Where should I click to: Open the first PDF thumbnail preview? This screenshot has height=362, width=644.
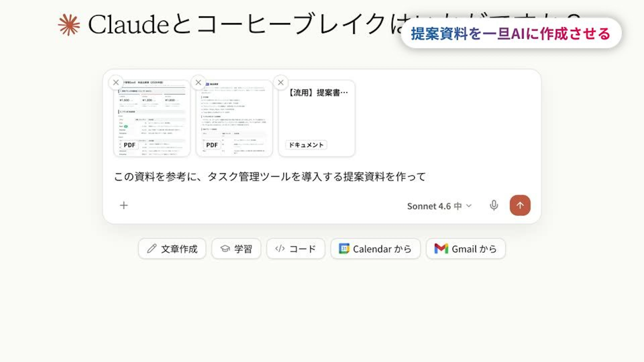pyautogui.click(x=152, y=118)
